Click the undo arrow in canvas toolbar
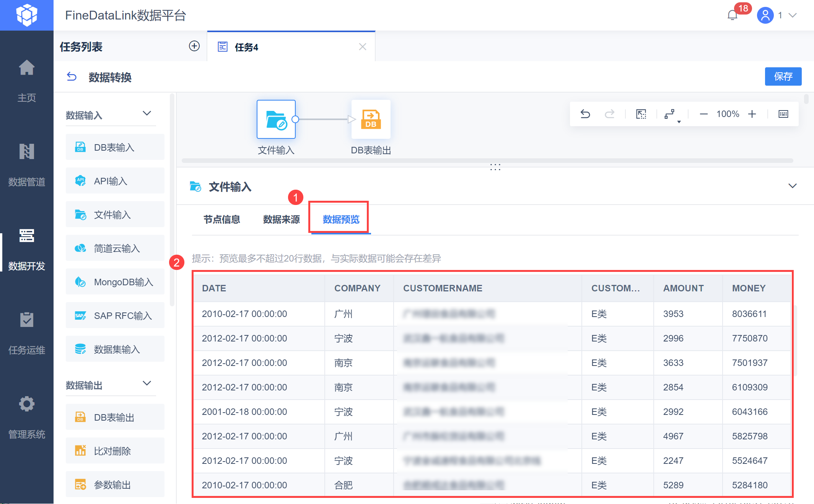This screenshot has height=504, width=814. tap(585, 114)
